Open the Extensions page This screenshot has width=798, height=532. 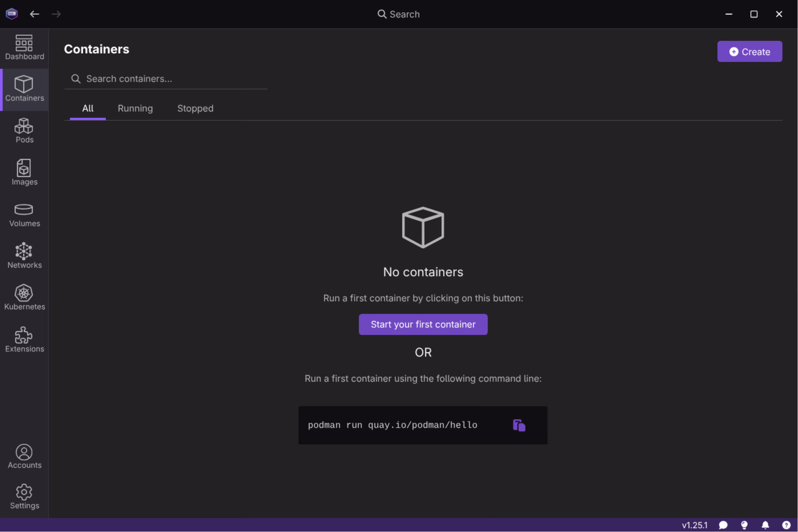click(x=24, y=340)
